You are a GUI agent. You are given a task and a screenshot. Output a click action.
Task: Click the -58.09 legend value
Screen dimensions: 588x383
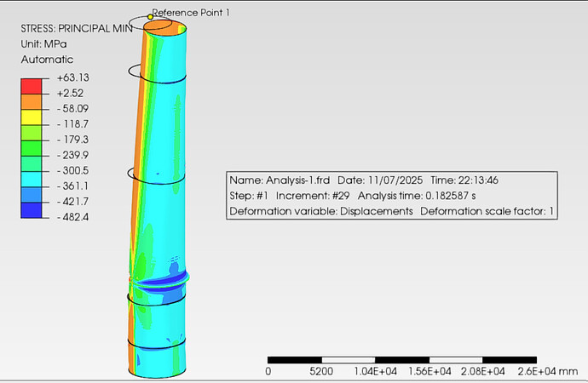[x=72, y=109]
